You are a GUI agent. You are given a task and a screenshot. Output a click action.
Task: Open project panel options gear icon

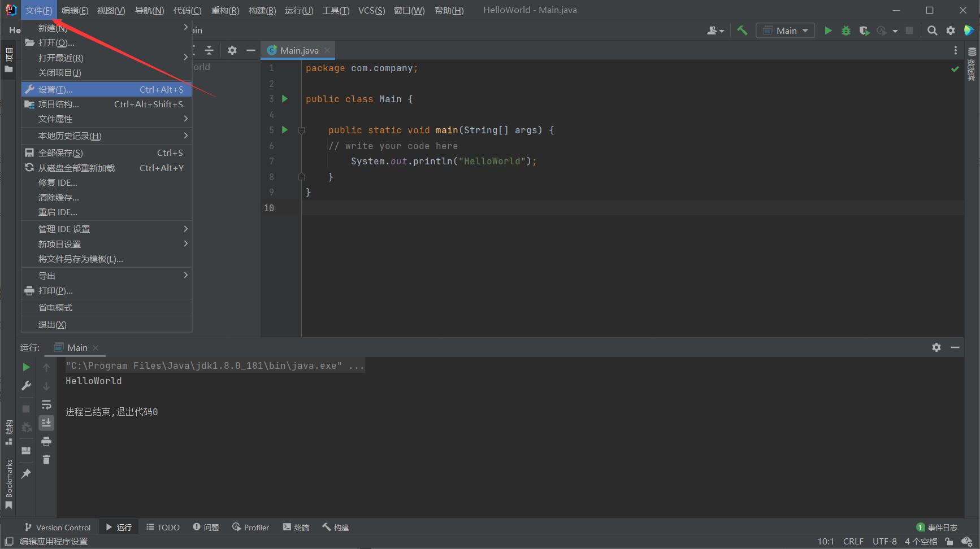coord(232,50)
